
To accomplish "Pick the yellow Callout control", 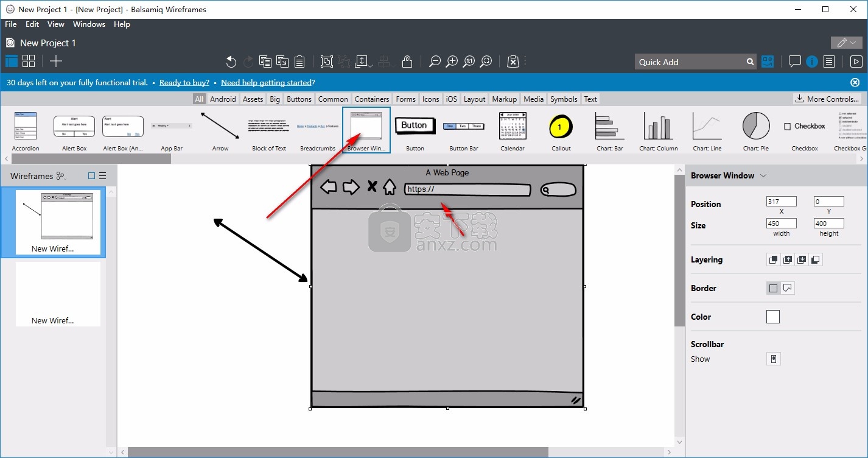I will tap(561, 131).
